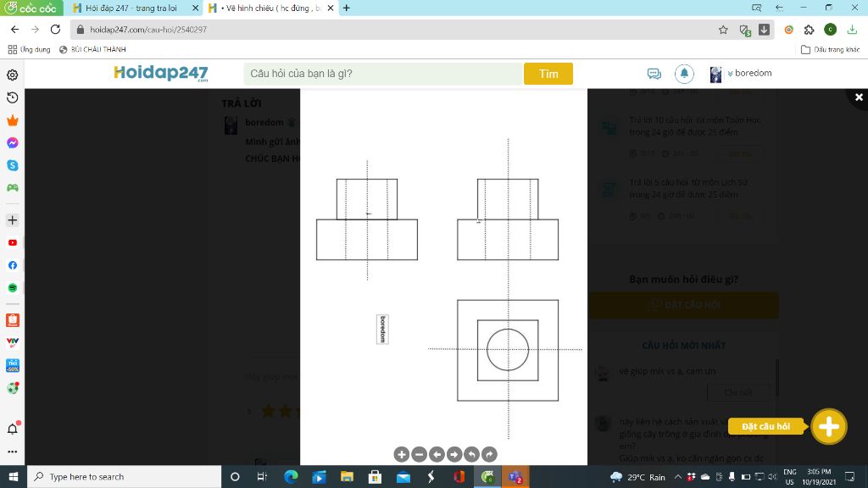
Task: Open the Dấu trang khác bookmarks folder
Action: pyautogui.click(x=831, y=49)
